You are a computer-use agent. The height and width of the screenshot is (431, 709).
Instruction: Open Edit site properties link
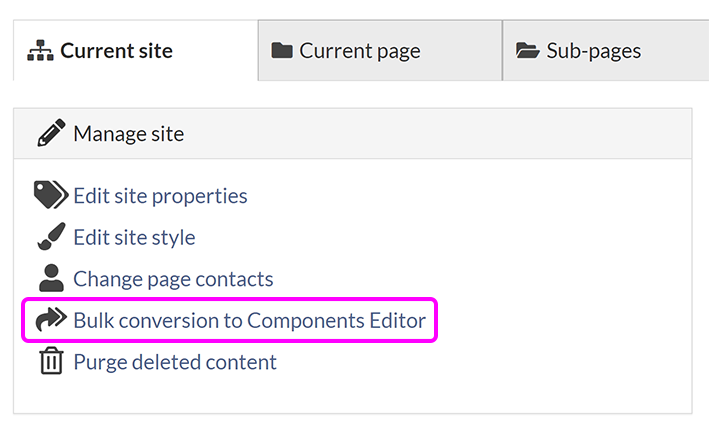pos(160,196)
